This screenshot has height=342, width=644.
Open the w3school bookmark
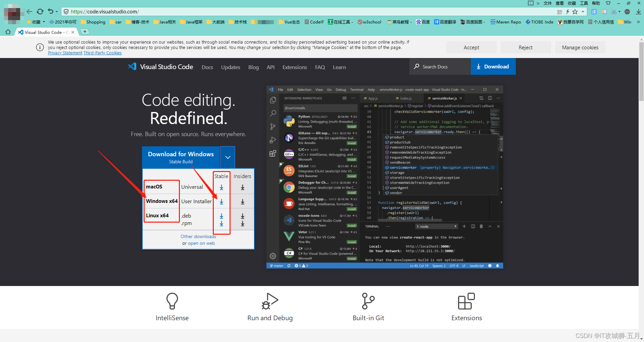click(x=369, y=22)
